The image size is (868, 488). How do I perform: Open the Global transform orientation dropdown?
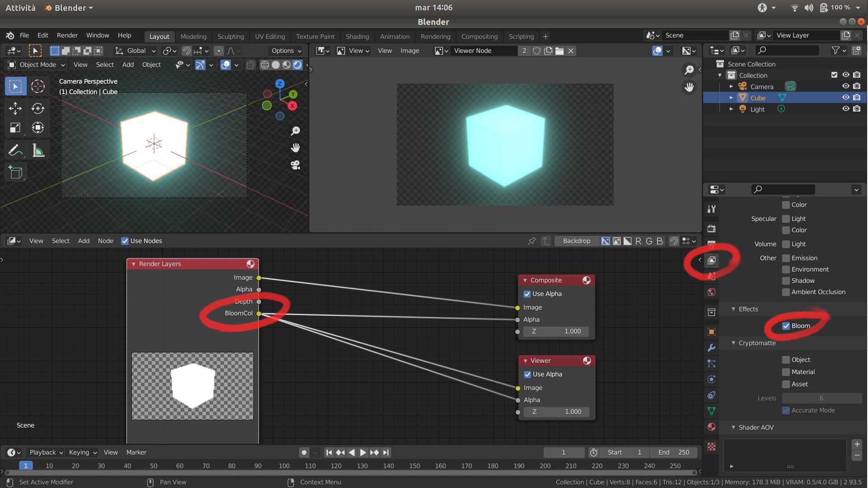point(135,51)
